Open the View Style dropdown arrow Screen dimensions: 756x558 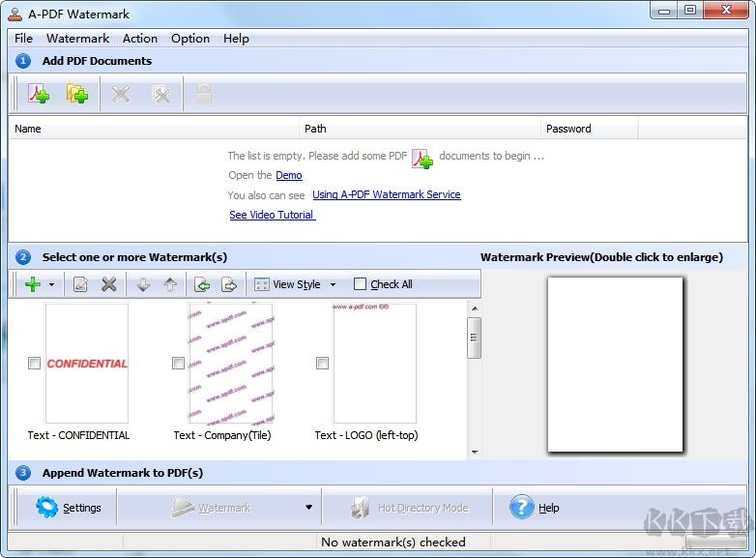[333, 284]
